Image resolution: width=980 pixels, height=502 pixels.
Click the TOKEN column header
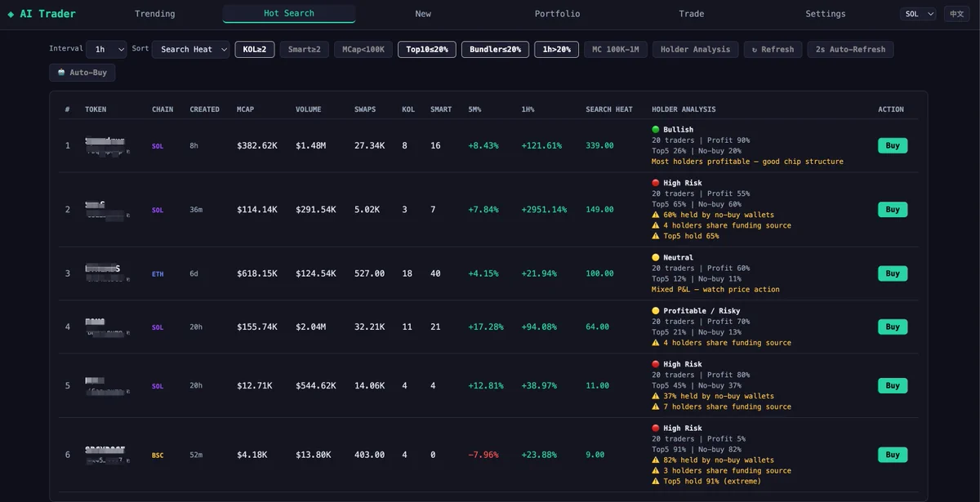pos(96,109)
